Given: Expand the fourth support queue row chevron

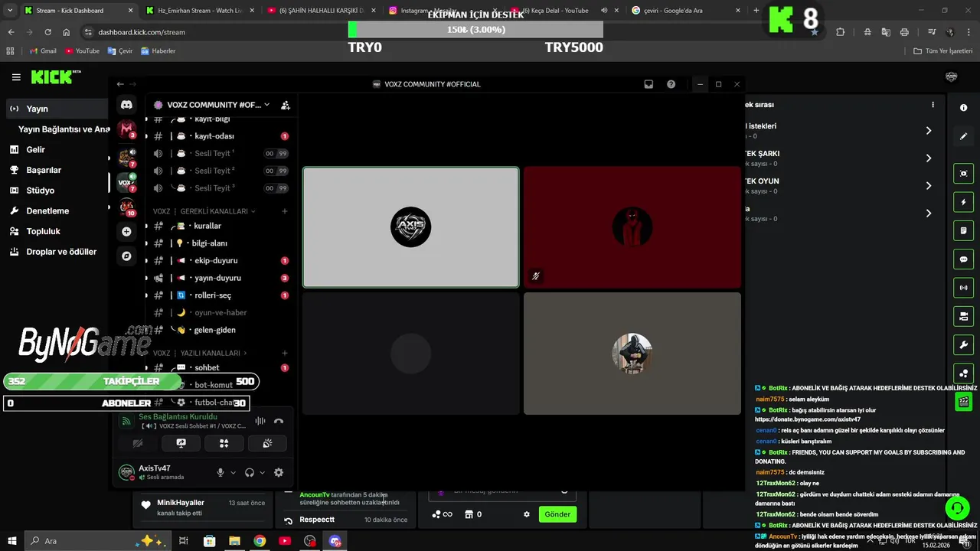Looking at the screenshot, I should point(929,214).
